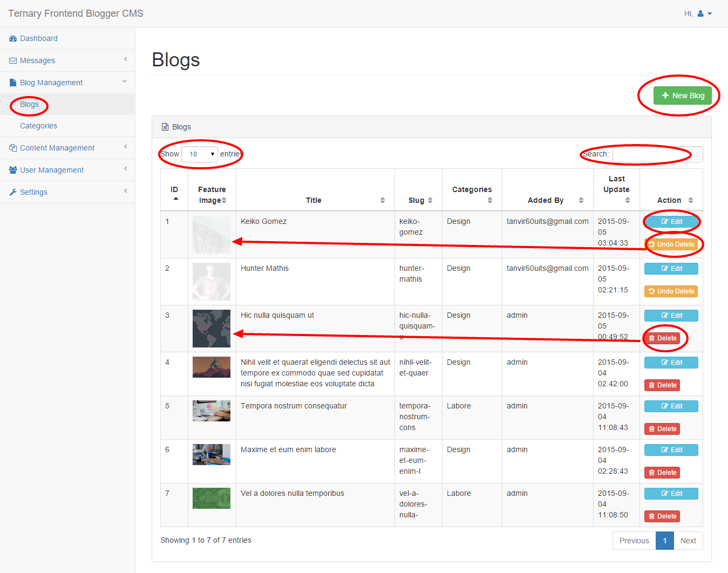Click the user avatar icon in header
728x573 pixels.
click(x=700, y=13)
